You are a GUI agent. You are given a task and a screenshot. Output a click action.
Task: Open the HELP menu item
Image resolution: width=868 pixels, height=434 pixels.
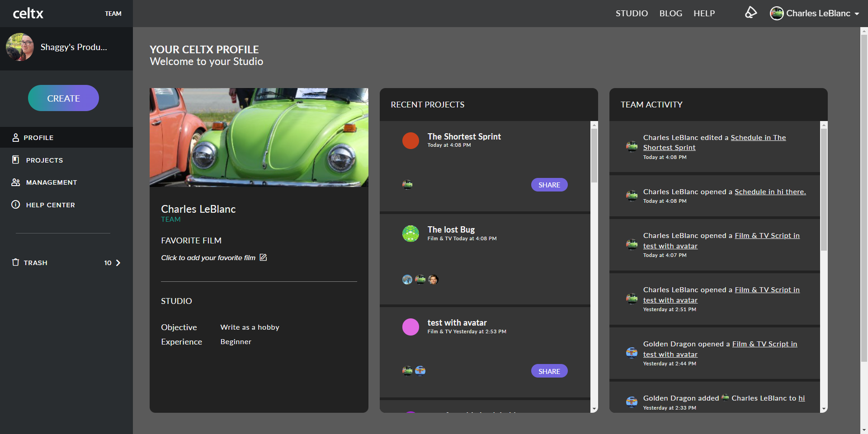pyautogui.click(x=704, y=14)
